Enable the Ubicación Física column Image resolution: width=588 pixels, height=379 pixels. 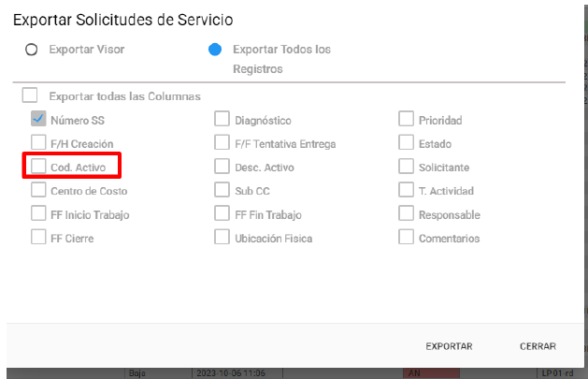pyautogui.click(x=222, y=237)
